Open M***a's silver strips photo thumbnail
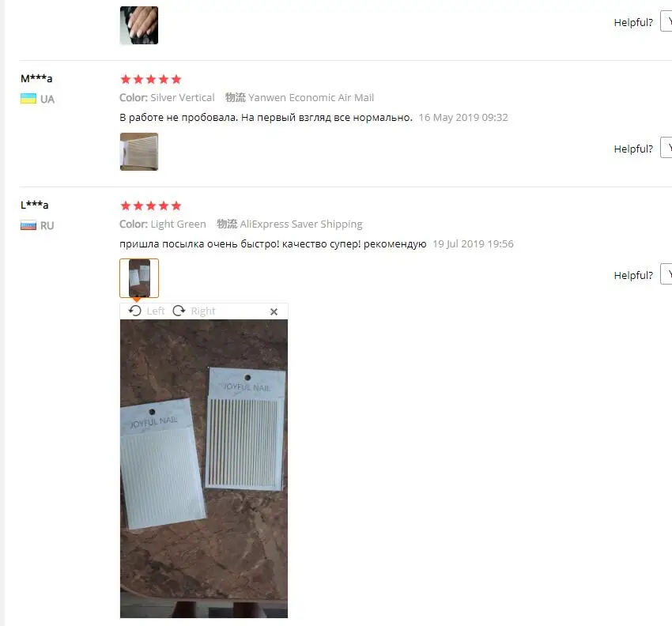The width and height of the screenshot is (672, 626). coord(139,152)
